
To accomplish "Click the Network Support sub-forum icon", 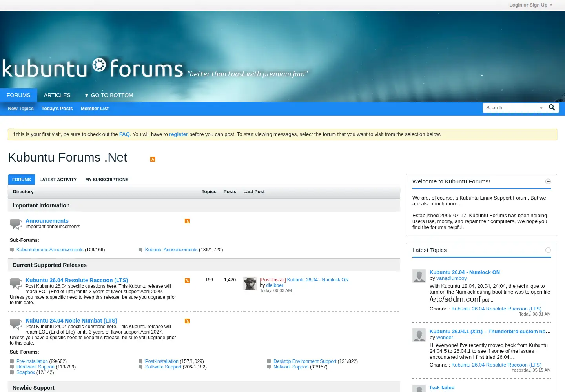I will point(269,367).
